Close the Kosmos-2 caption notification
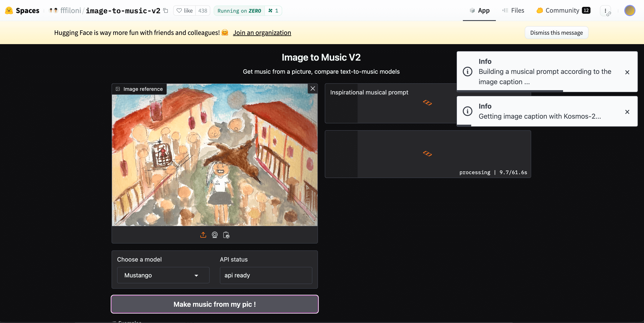 tap(627, 112)
